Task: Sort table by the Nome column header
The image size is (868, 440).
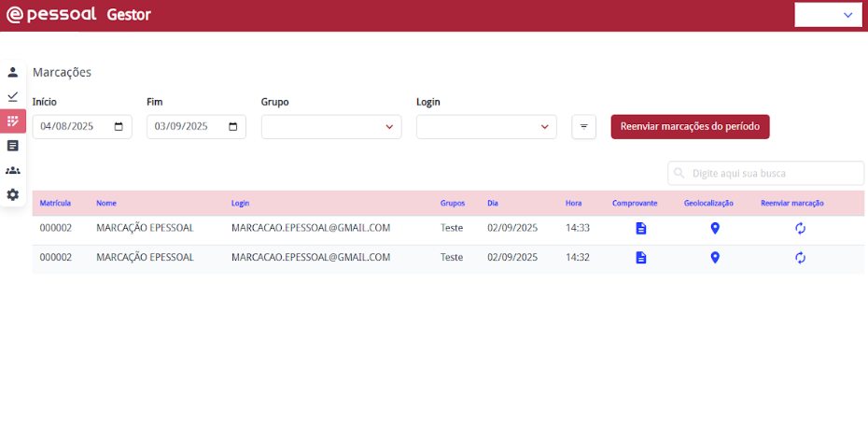Action: (x=106, y=203)
